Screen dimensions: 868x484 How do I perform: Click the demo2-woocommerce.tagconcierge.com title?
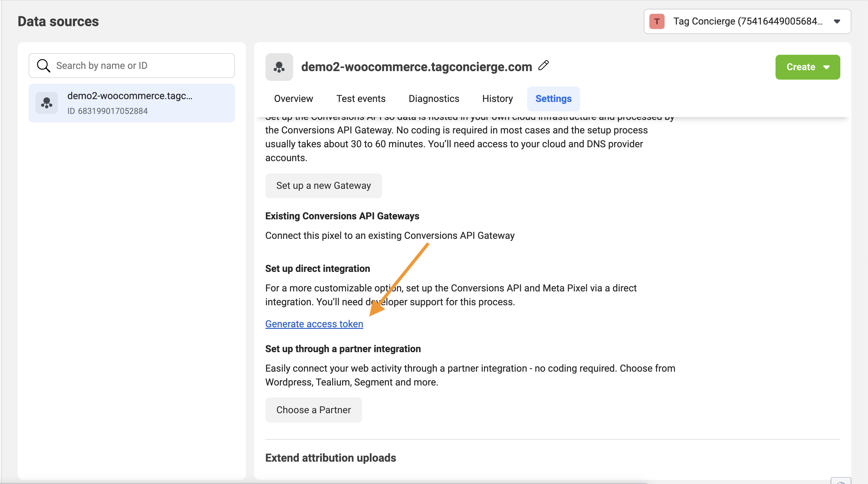coord(416,67)
